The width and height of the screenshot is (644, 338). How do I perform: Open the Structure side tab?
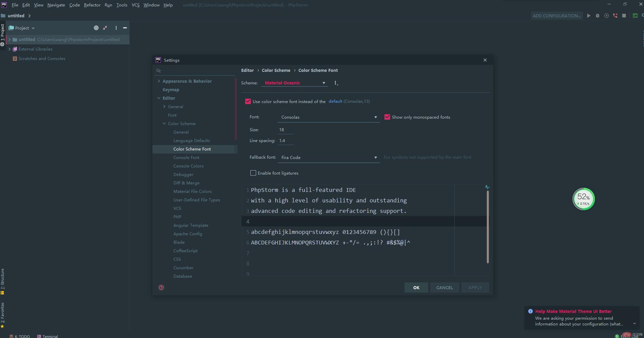pyautogui.click(x=2, y=281)
